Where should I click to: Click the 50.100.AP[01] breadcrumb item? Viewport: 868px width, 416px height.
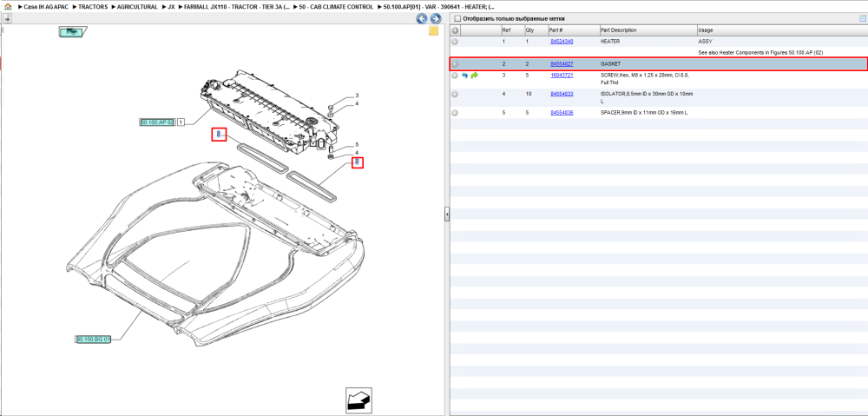coord(439,7)
